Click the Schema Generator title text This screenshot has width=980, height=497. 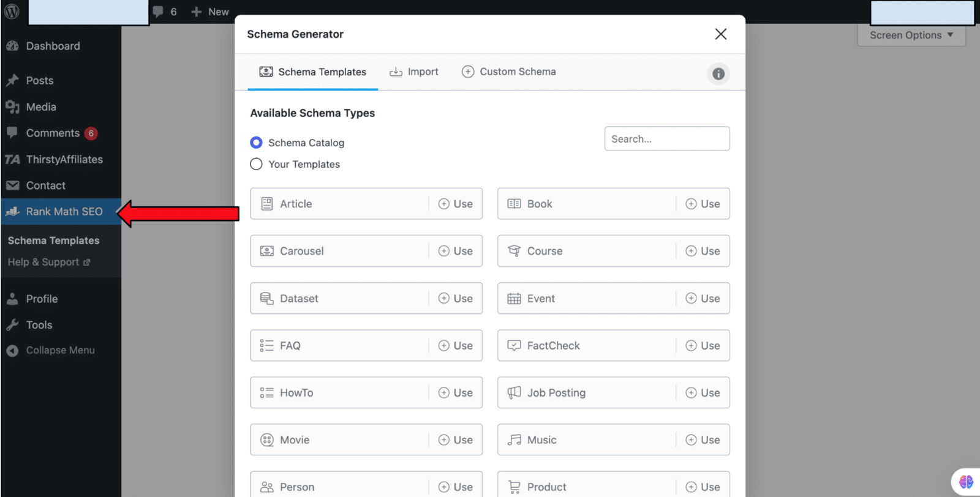(295, 34)
